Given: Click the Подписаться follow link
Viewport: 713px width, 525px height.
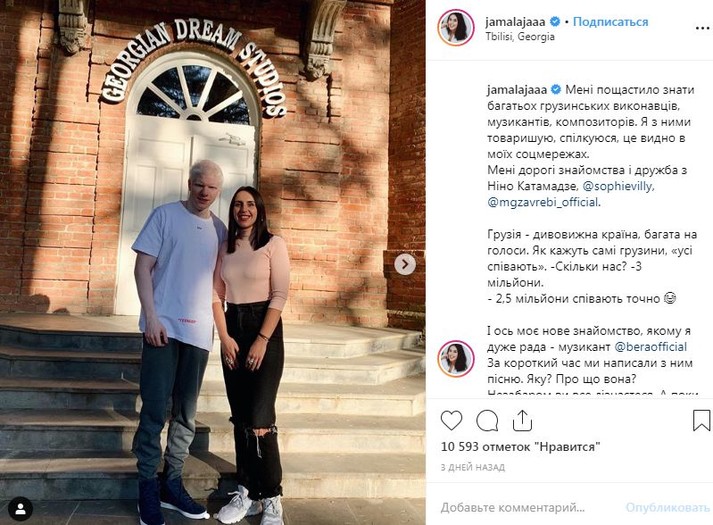Looking at the screenshot, I should coord(610,21).
